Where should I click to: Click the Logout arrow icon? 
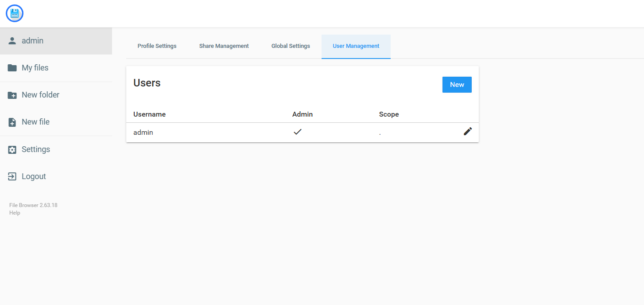click(x=12, y=176)
